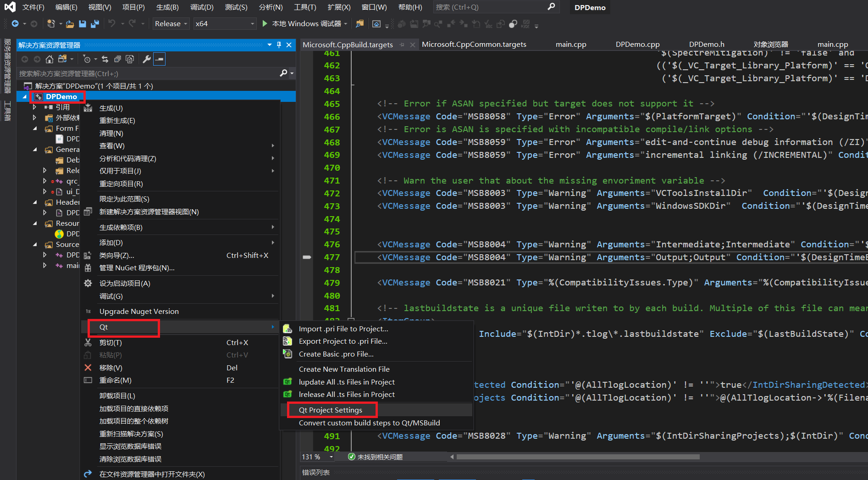Toggle Show All Files in Solution Explorer

[x=130, y=59]
